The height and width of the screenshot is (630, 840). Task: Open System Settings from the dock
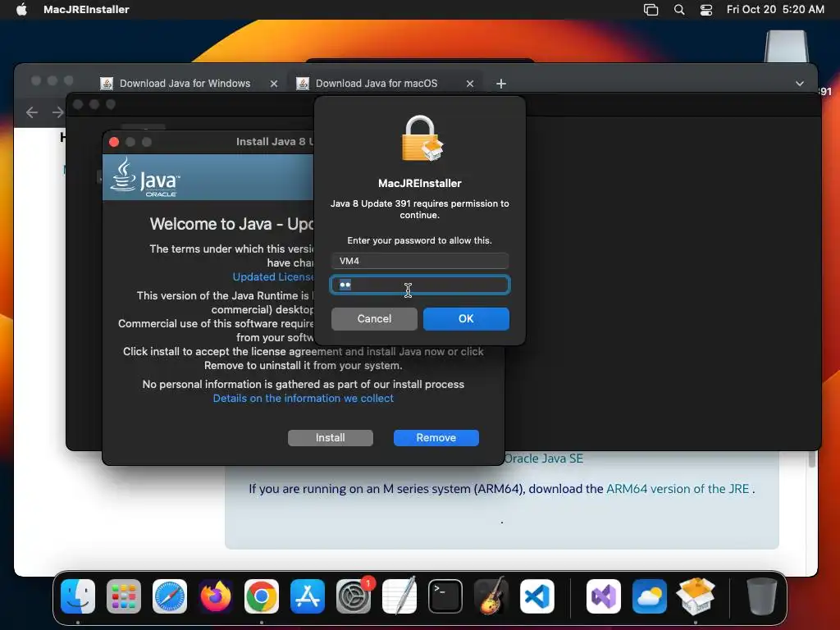(x=354, y=596)
